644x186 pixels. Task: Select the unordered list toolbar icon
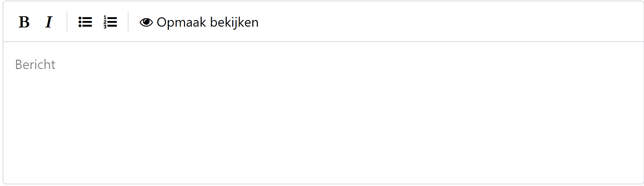pyautogui.click(x=85, y=22)
